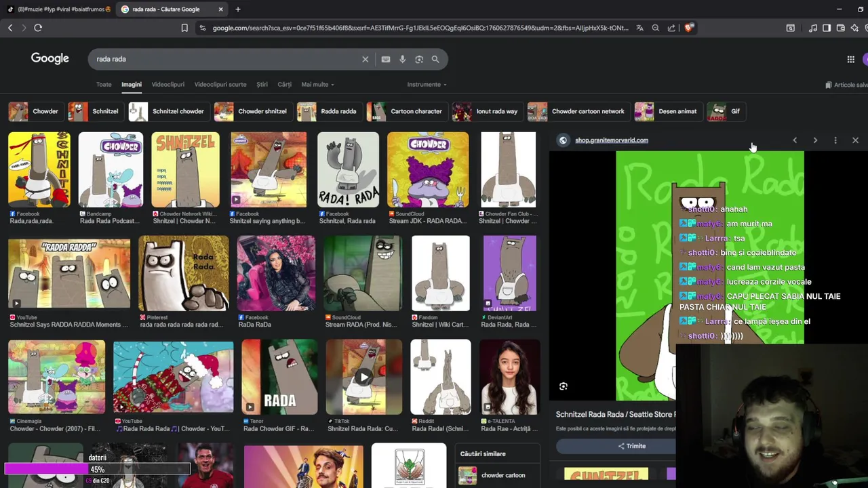Filter images by the 'Chowder' chip
Screen dimensions: 868x488
(35, 111)
